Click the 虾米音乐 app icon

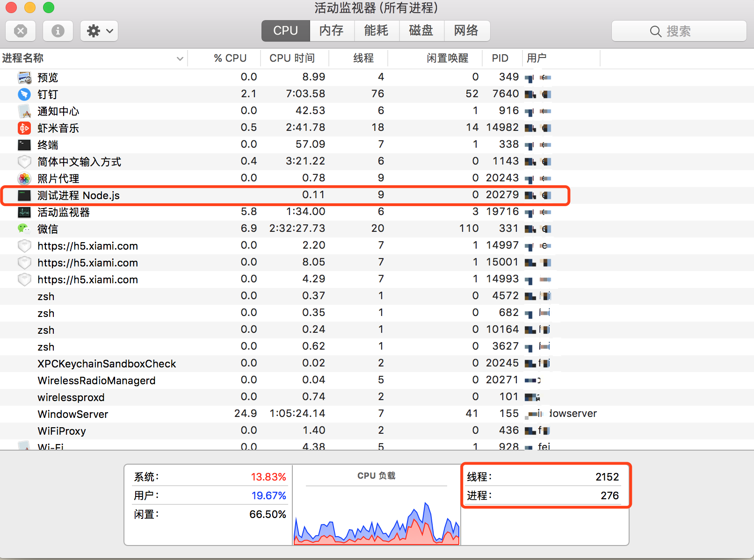(x=24, y=128)
